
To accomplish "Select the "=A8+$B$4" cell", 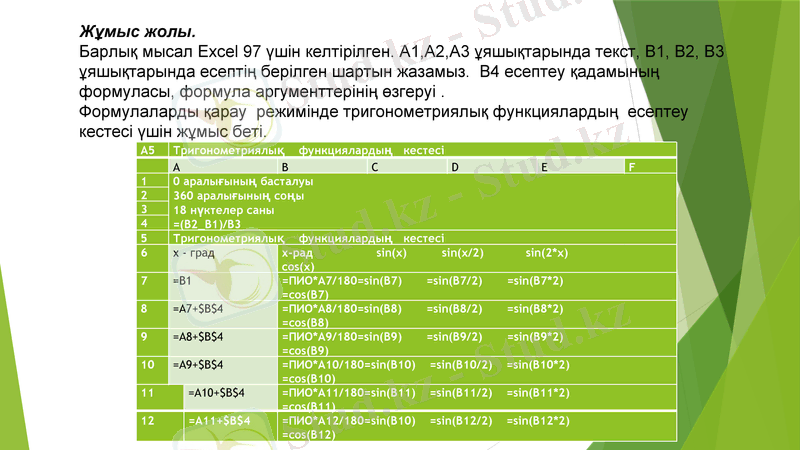I will (197, 337).
